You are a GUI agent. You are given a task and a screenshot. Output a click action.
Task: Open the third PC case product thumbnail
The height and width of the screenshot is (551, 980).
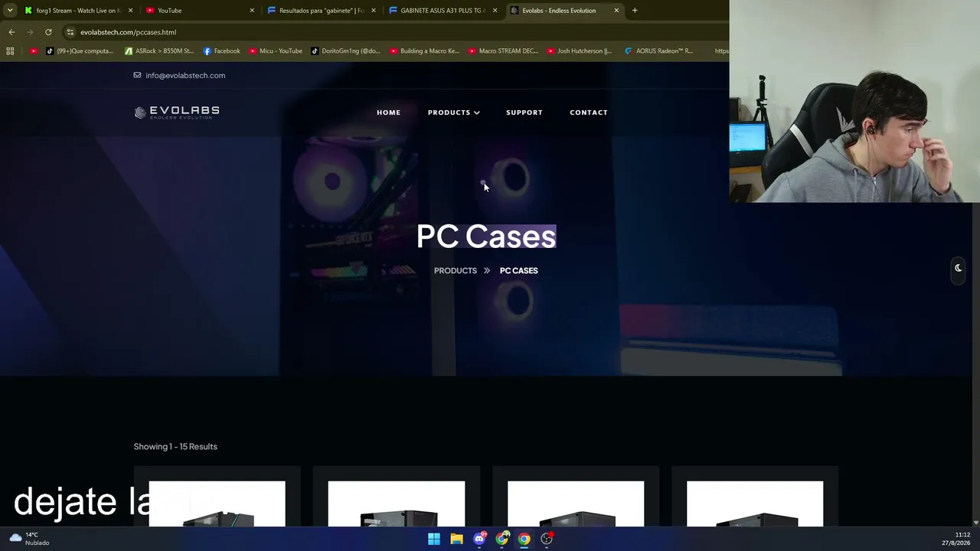coord(576,504)
